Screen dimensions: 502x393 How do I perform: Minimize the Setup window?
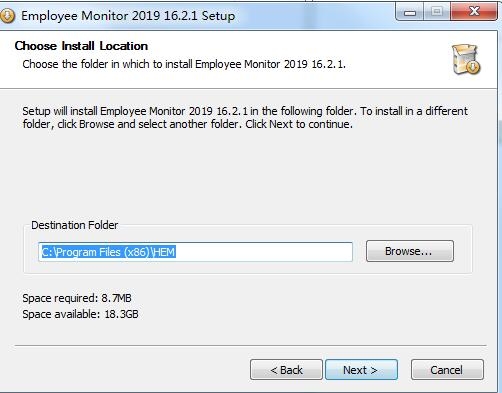410,12
